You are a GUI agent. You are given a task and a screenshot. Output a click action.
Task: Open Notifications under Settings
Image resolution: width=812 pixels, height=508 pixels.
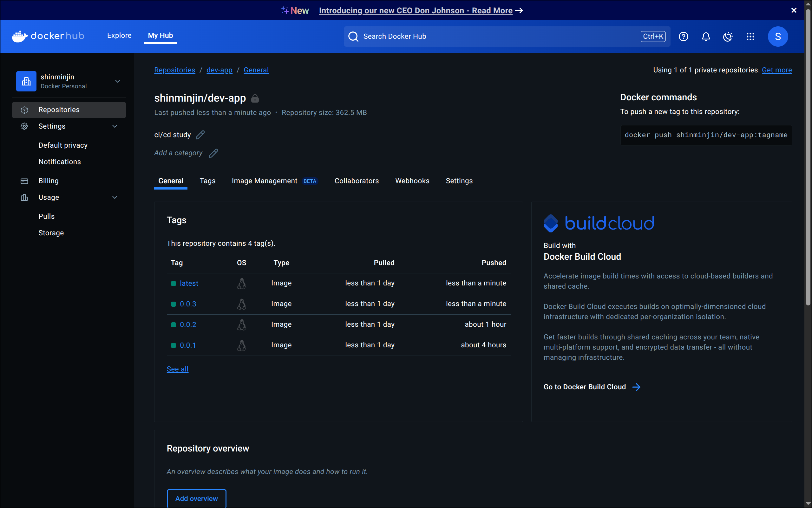[60, 162]
